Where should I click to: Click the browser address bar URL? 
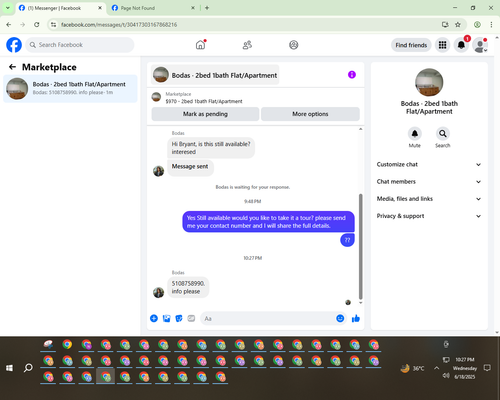tap(119, 25)
